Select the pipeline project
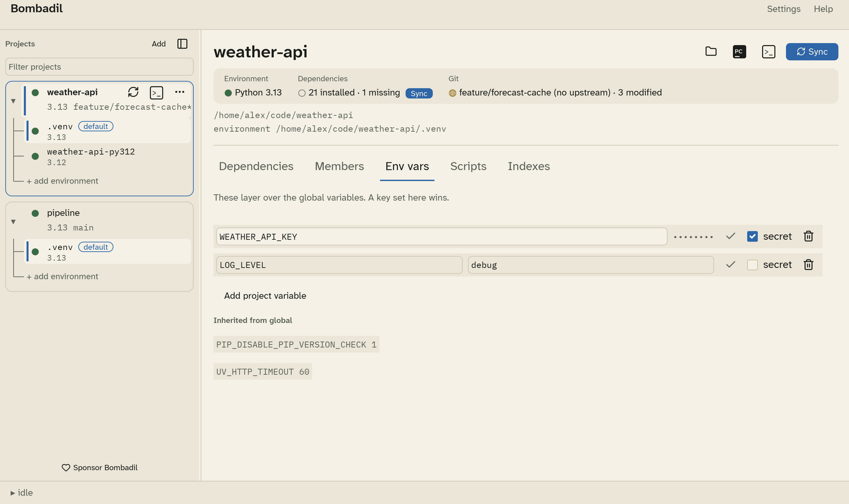Viewport: 849px width, 504px height. coord(107,220)
